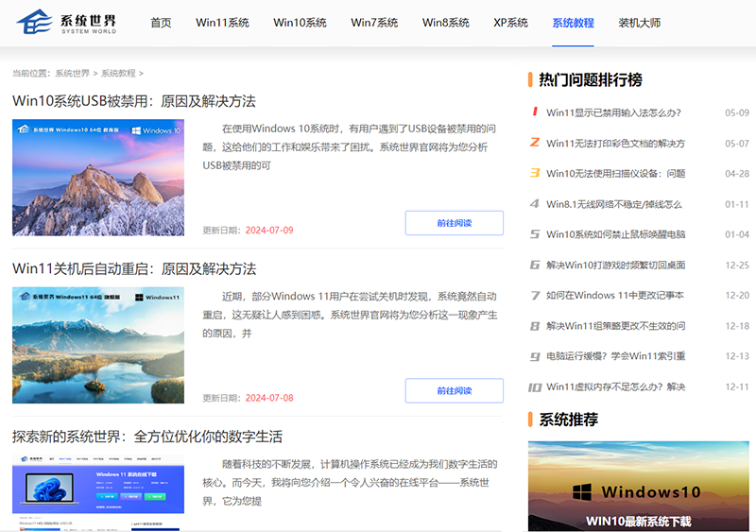Switch to the 系统教程 tab
The image size is (756, 532).
pyautogui.click(x=573, y=23)
